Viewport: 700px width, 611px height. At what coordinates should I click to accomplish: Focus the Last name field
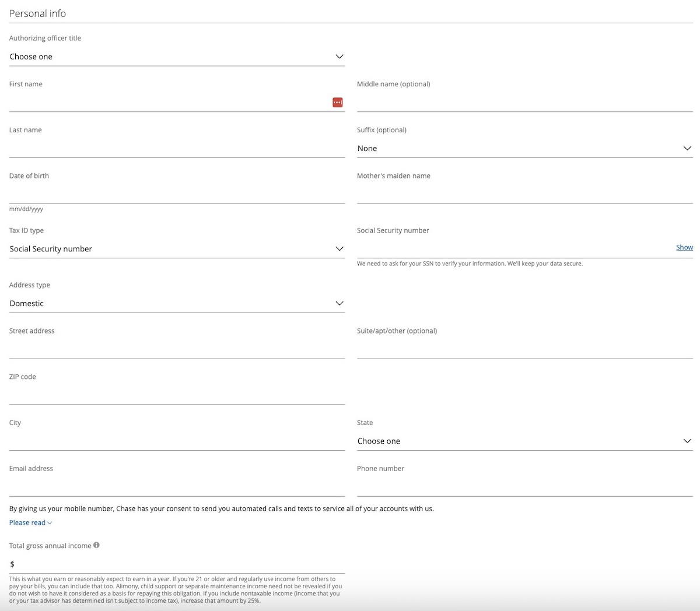pyautogui.click(x=177, y=149)
